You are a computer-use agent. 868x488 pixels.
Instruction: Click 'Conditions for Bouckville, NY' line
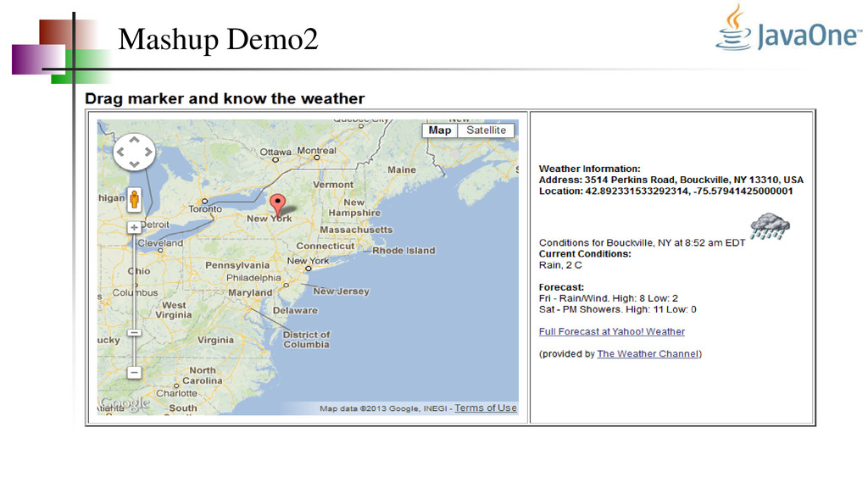pyautogui.click(x=643, y=243)
